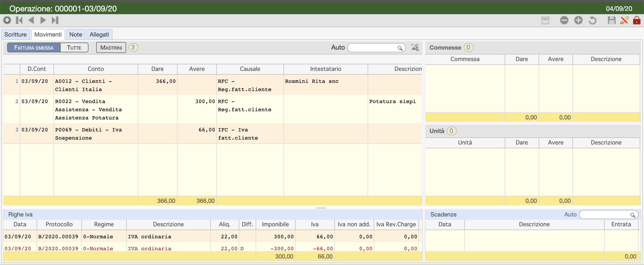The image size is (644, 265).
Task: Select the Movimenti tab
Action: (x=48, y=35)
